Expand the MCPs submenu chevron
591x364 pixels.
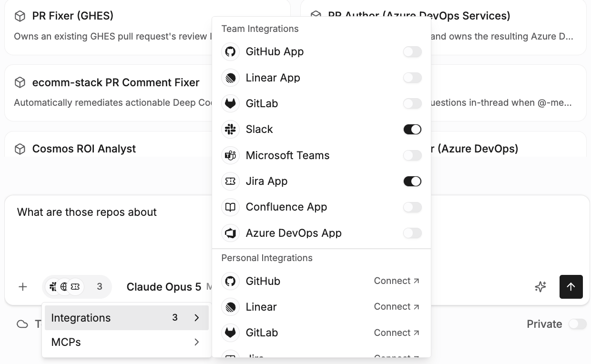point(197,342)
